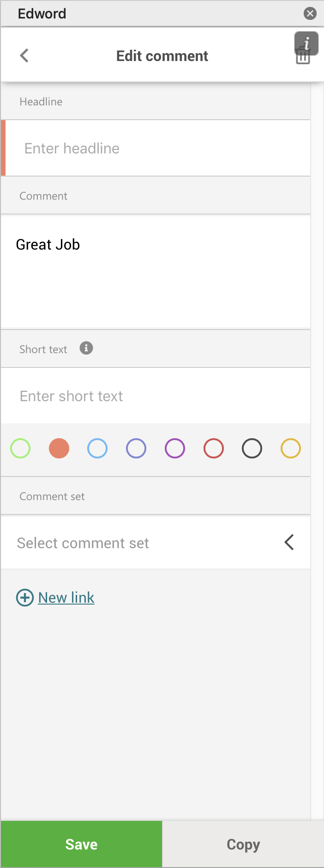Viewport: 324px width, 868px height.
Task: Pick the yellow color circle
Action: [291, 448]
